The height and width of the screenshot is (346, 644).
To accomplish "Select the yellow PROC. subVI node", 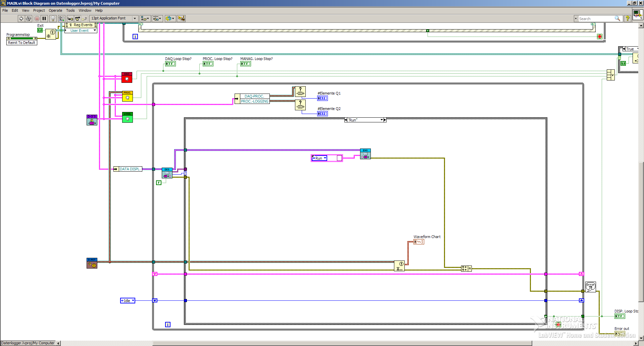I will click(128, 96).
